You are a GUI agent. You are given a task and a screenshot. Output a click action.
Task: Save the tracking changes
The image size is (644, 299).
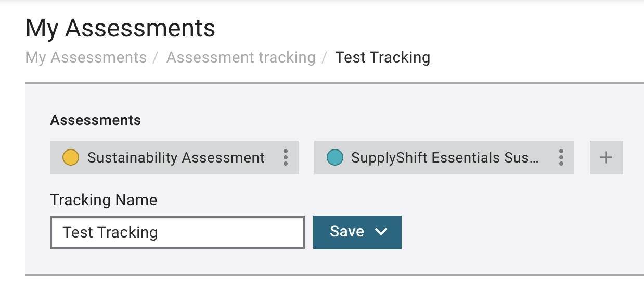(347, 232)
